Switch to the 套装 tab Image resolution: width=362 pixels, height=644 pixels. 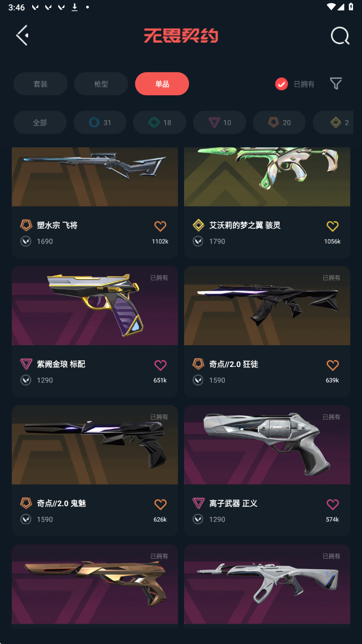(40, 84)
